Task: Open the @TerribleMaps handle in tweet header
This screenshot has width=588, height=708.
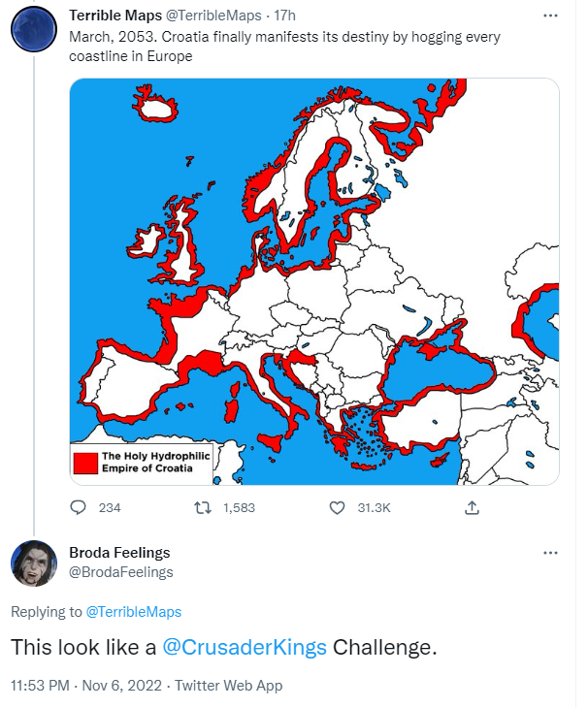Action: (x=213, y=16)
